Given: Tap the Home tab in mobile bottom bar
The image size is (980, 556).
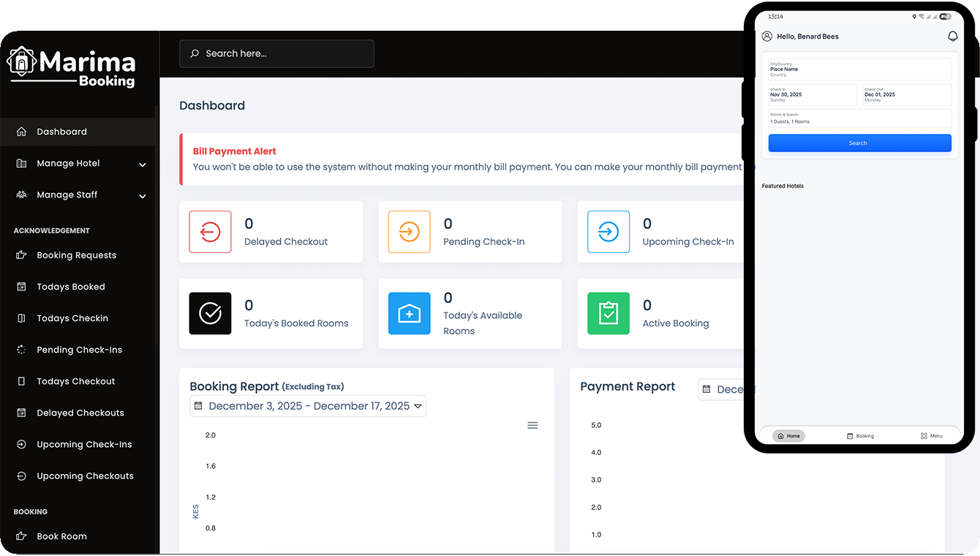Looking at the screenshot, I should pos(788,435).
